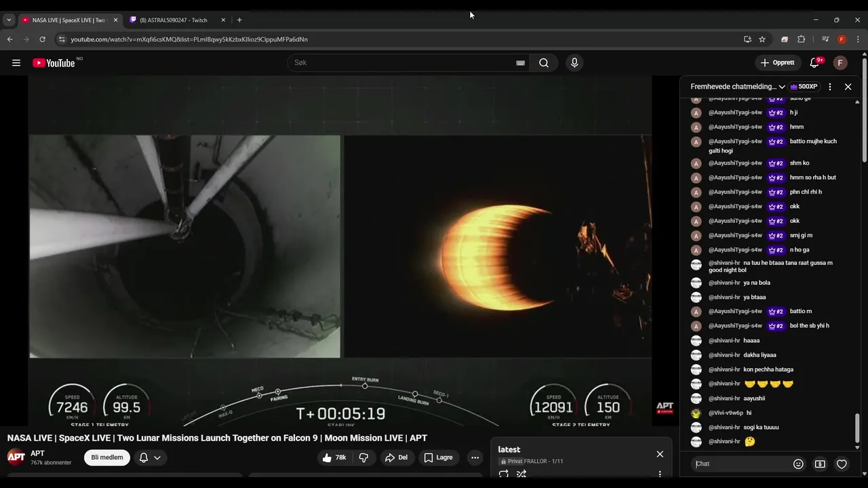This screenshot has height=488, width=868.
Task: Reload the page
Action: pyautogui.click(x=42, y=39)
